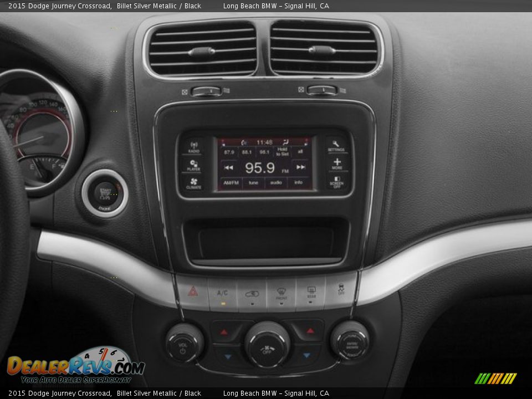Lower driver temperature with left blue arrow
The width and height of the screenshot is (532, 399).
pyautogui.click(x=228, y=356)
